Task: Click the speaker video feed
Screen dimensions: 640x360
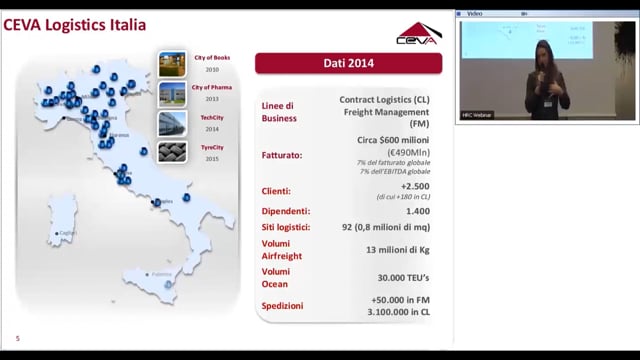Action: (x=547, y=70)
